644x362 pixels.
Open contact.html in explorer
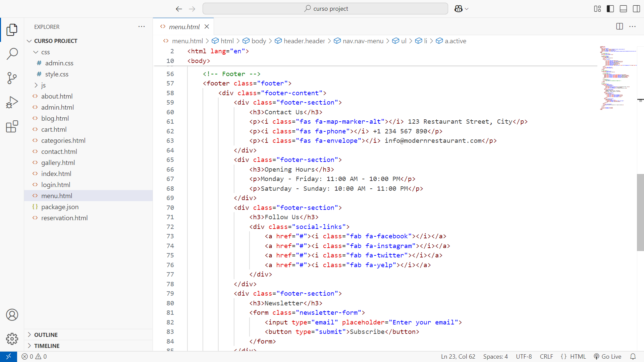pyautogui.click(x=89, y=152)
